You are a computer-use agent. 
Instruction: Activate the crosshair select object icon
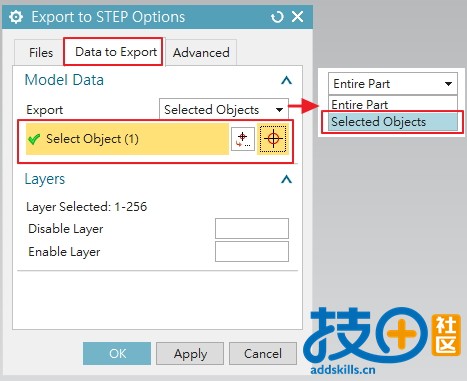(273, 139)
